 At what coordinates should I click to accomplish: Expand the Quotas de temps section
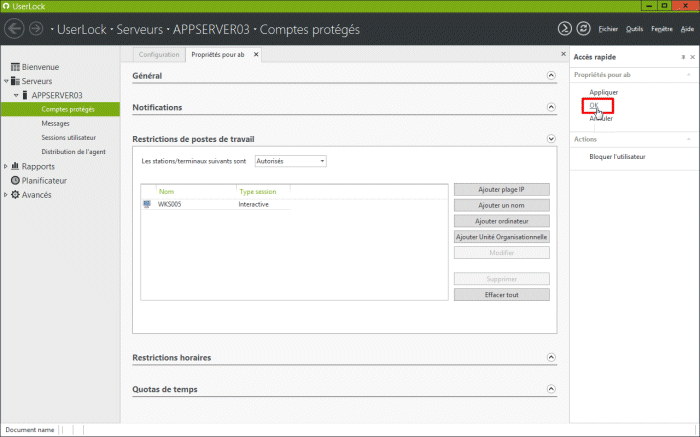(x=551, y=389)
